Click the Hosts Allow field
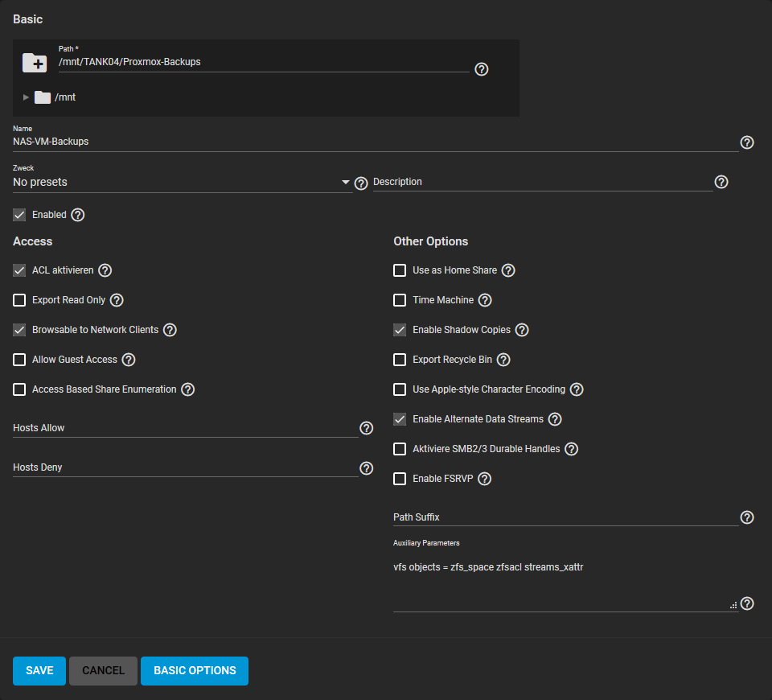Screen dimensions: 772x700 [186, 428]
